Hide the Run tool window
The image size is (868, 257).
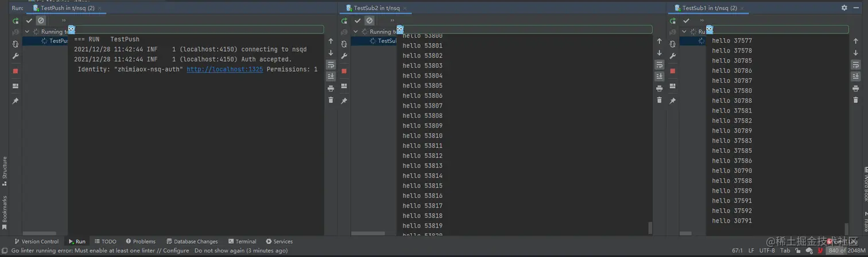pyautogui.click(x=856, y=8)
